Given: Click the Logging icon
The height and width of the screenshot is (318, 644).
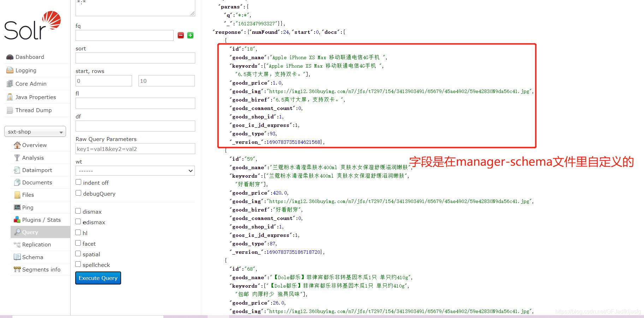Looking at the screenshot, I should [10, 71].
